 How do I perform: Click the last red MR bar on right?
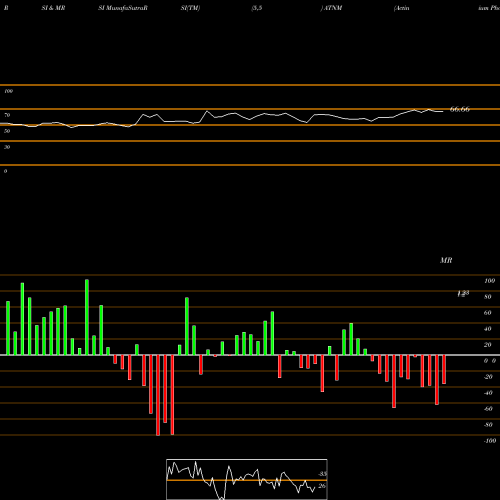click(x=444, y=369)
